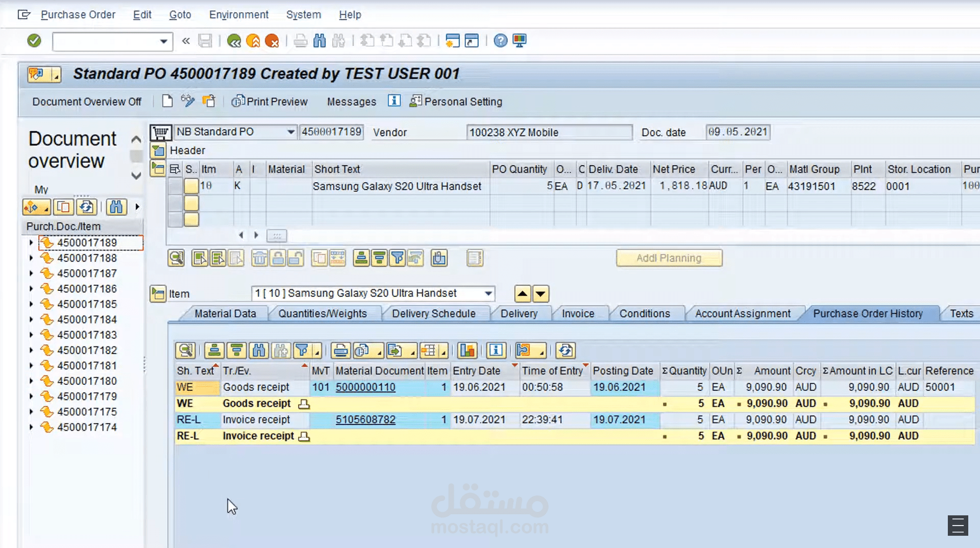
Task: Open the System menu
Action: point(304,15)
